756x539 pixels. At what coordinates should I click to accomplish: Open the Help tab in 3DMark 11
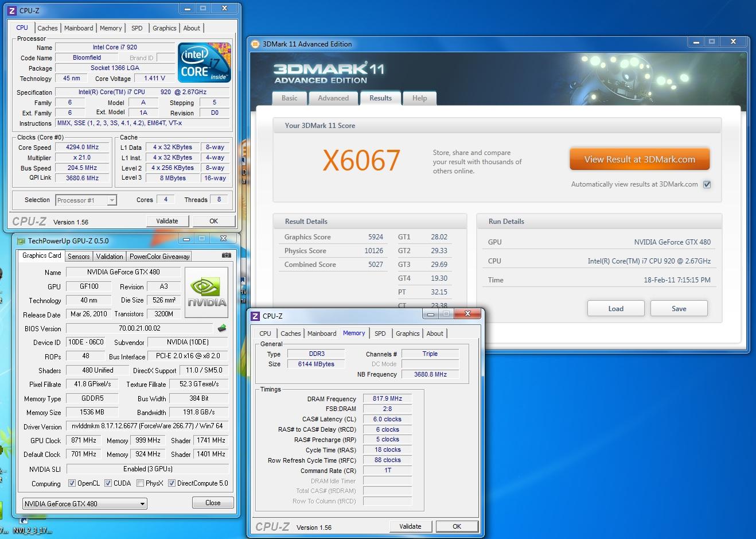(419, 98)
